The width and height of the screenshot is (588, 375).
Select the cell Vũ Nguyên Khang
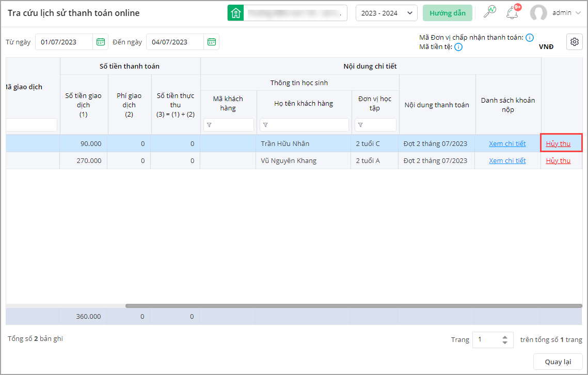point(304,161)
